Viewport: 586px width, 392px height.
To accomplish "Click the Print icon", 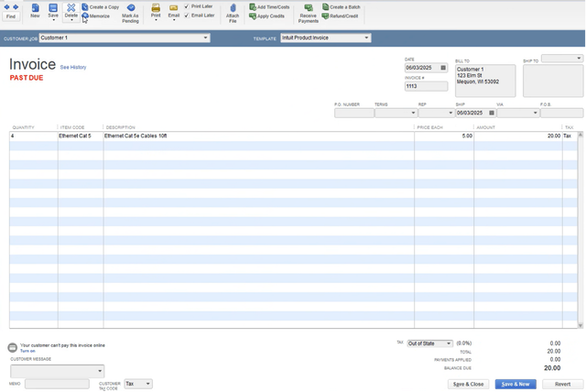I will [x=156, y=8].
